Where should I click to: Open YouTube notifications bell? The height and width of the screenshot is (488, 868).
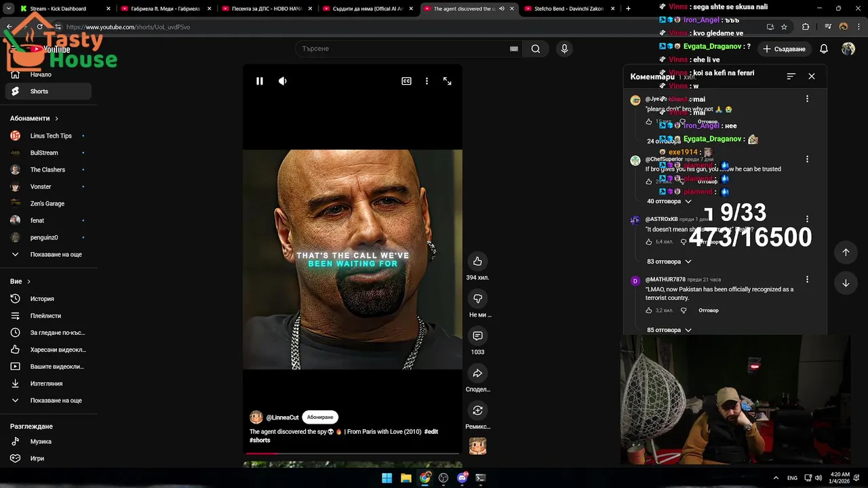point(824,49)
